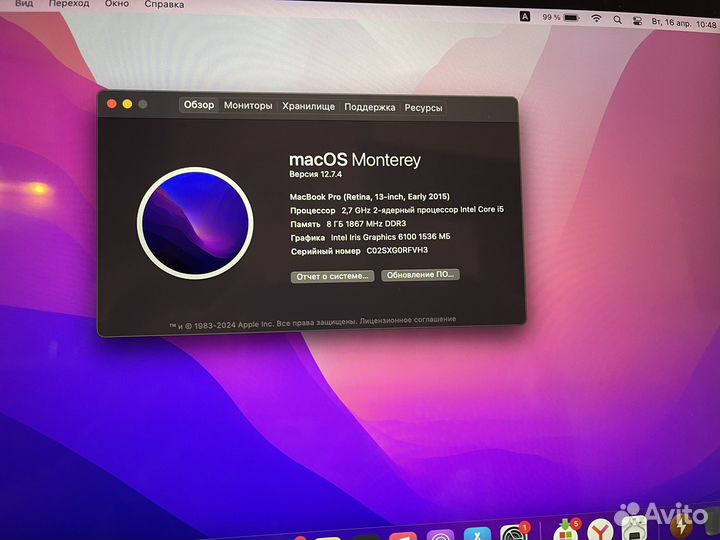Click the Память label

pos(305,224)
